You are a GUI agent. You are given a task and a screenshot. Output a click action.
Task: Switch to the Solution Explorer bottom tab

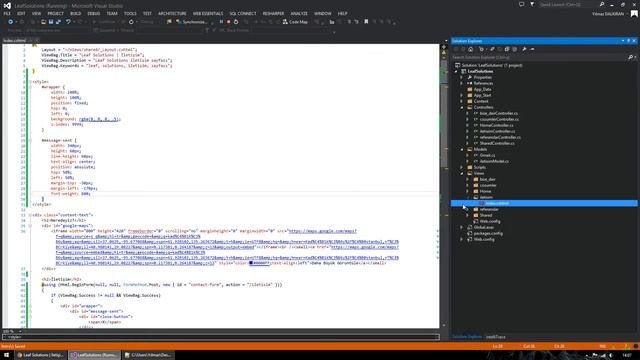[x=467, y=337]
